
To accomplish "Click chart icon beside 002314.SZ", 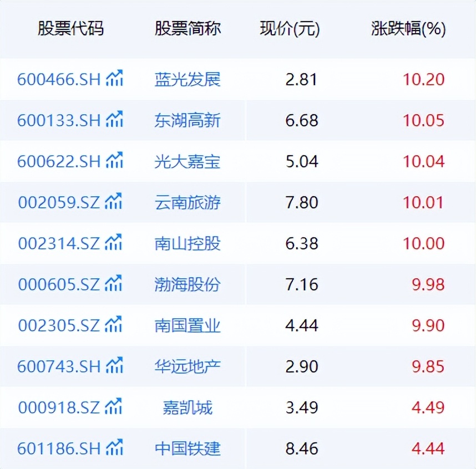I will point(114,242).
